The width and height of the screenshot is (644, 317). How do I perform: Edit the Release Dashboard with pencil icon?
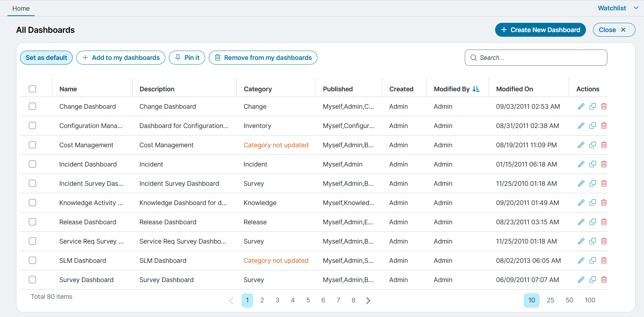point(581,222)
